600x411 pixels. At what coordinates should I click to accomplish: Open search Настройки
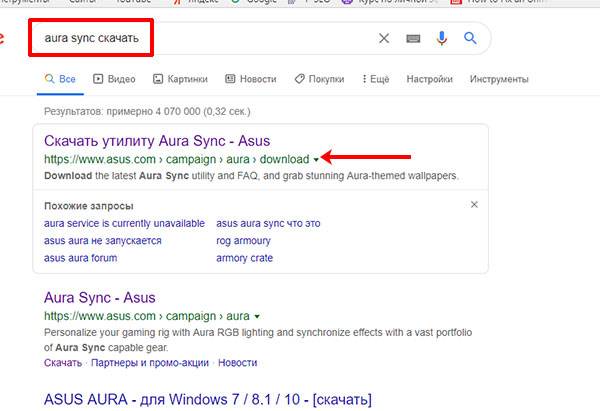point(429,79)
